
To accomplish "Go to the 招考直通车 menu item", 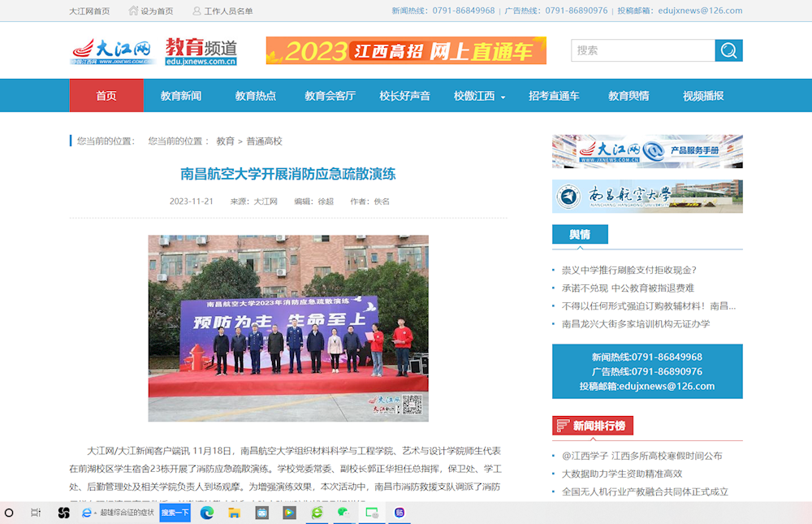I will pos(554,96).
